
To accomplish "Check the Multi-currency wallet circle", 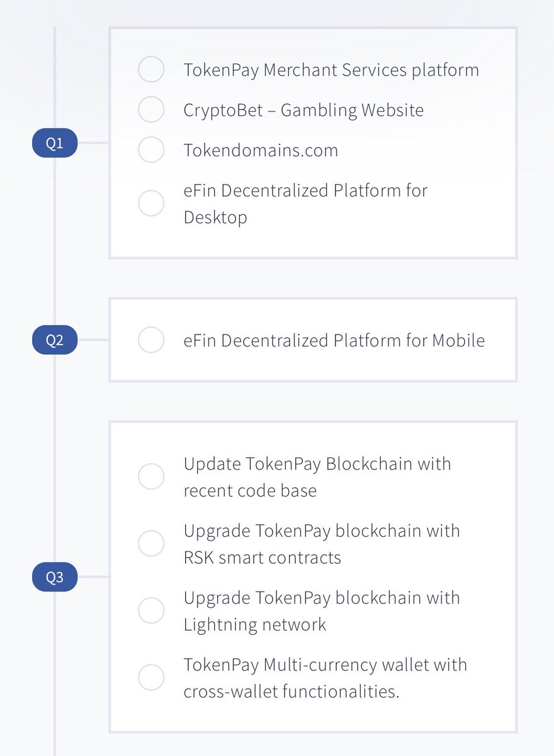I will coord(151,678).
